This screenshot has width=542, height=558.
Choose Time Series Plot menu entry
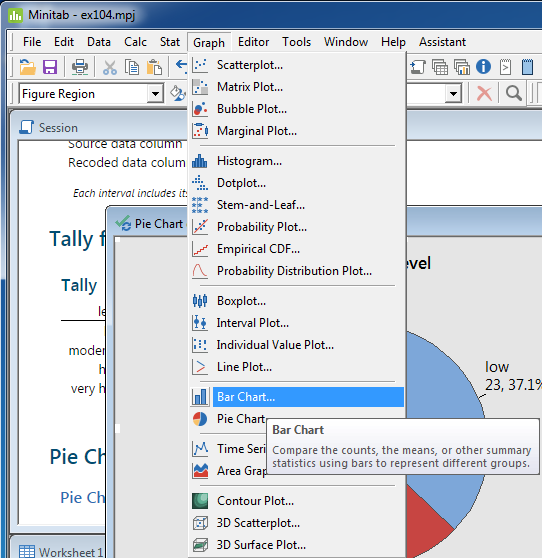(x=228, y=449)
